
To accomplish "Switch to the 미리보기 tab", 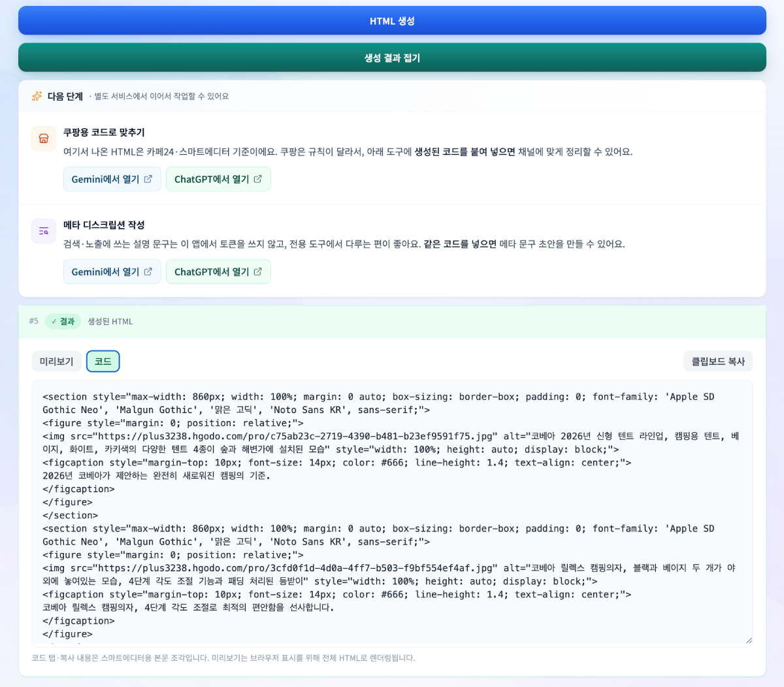I will [57, 361].
